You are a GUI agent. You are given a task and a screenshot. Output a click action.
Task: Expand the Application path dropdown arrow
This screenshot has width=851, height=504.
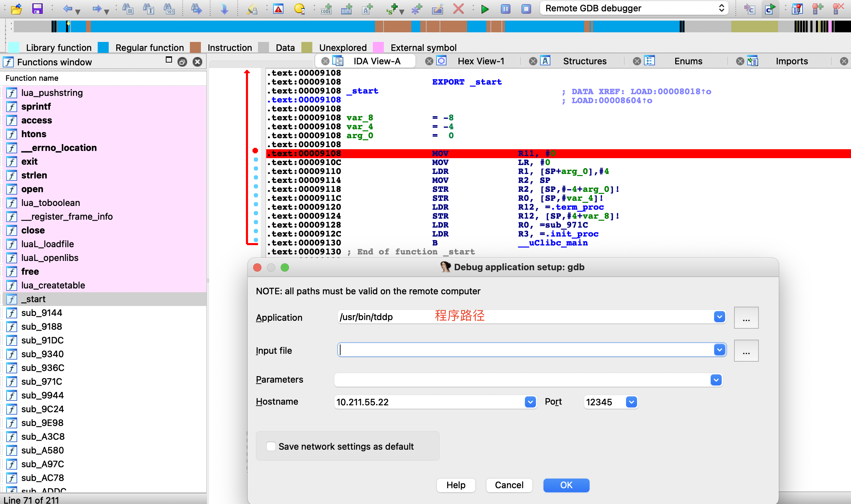click(x=719, y=317)
